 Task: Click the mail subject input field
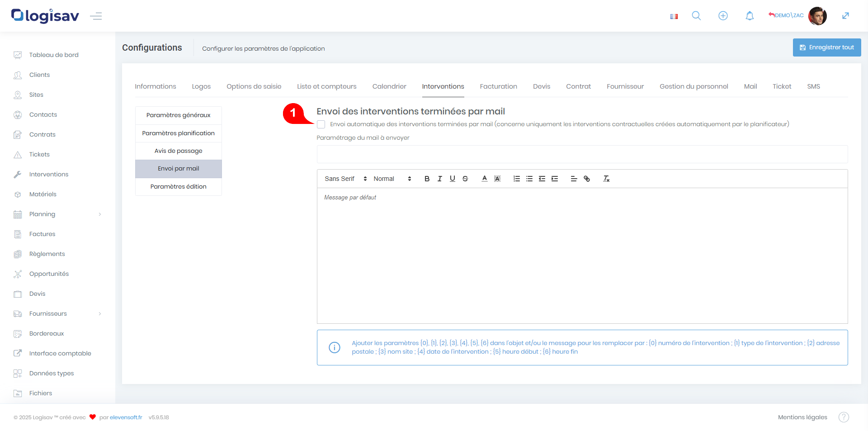click(x=582, y=154)
